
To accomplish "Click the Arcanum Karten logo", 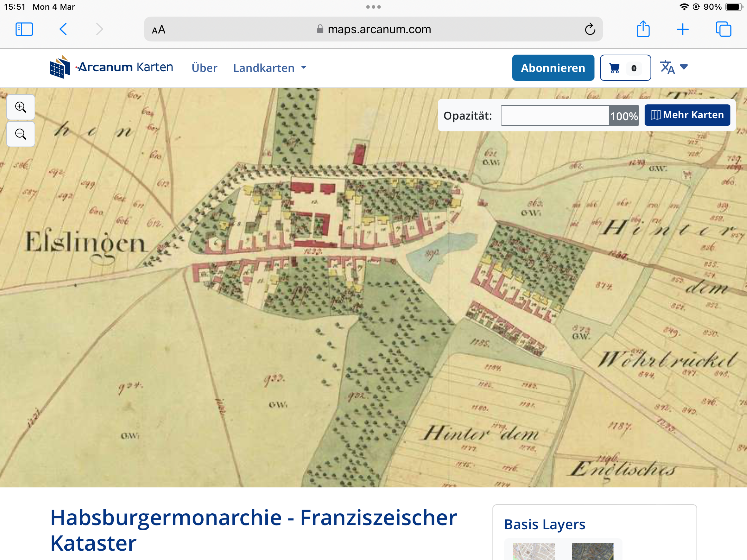I will point(111,67).
